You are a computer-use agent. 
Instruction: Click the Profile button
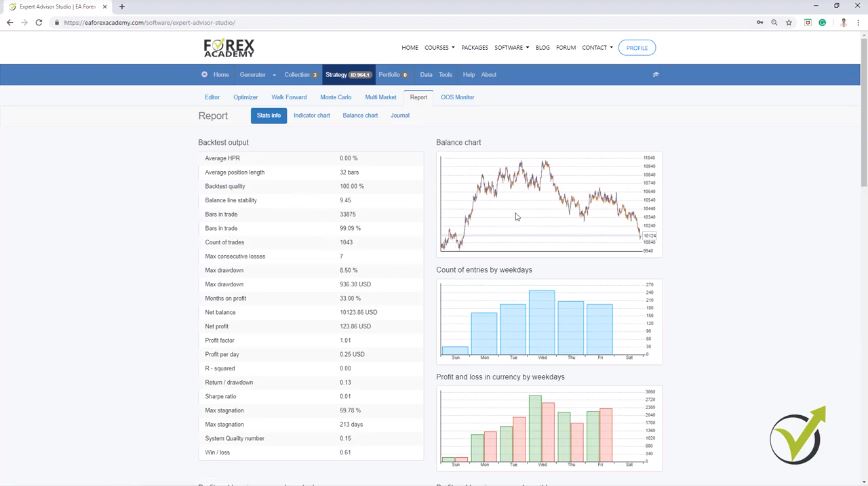[637, 48]
